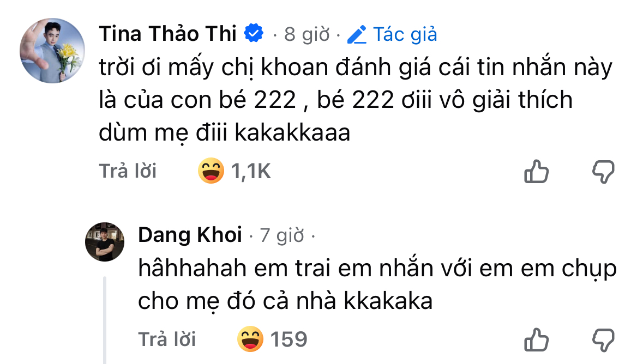Image resolution: width=643 pixels, height=364 pixels.
Task: Click the laughing emoji reaction showing 159
Action: coord(250,339)
